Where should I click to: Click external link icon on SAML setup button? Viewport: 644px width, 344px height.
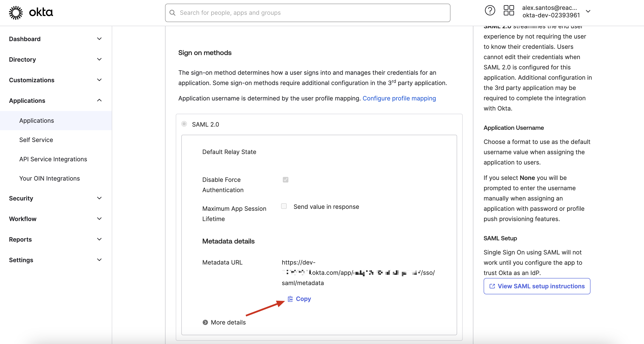click(x=492, y=286)
